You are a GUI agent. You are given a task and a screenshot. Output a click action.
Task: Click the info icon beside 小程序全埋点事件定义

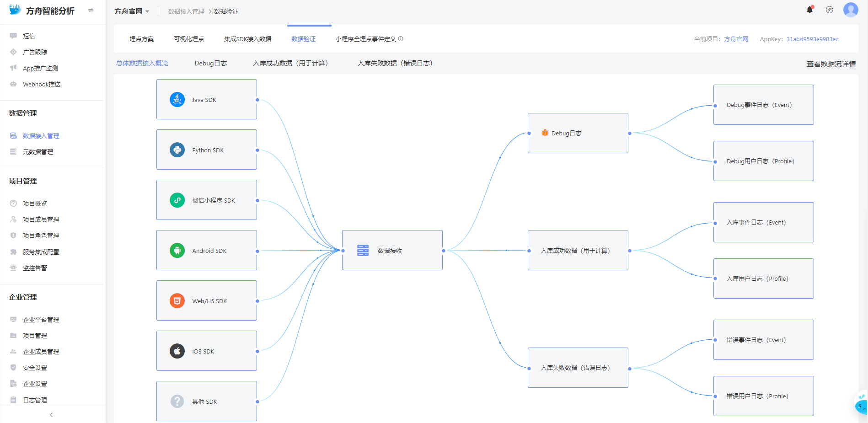[x=401, y=39]
